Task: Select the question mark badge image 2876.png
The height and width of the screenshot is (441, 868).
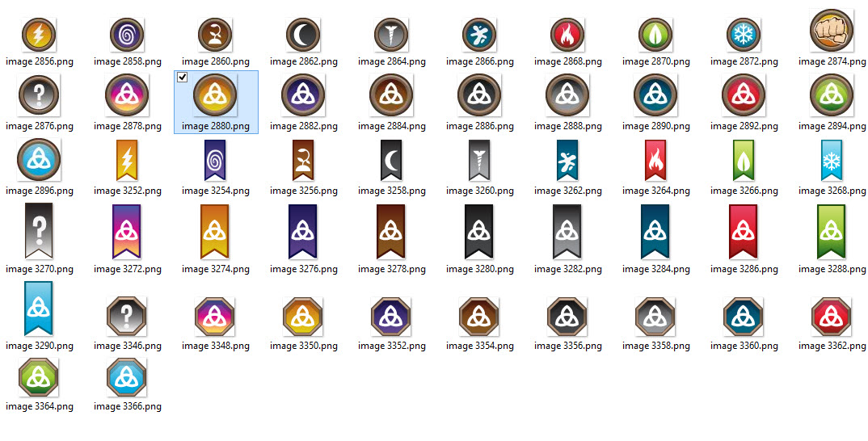Action: 39,95
